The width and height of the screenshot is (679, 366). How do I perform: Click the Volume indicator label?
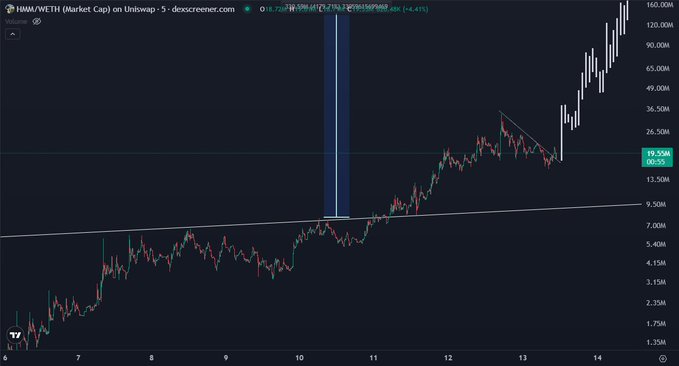[x=16, y=21]
